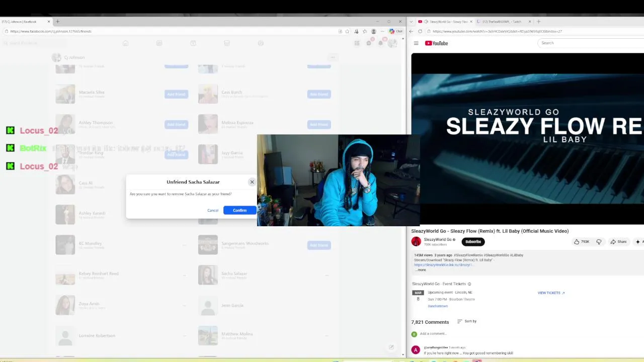
Task: Click VIEW TICKETS link
Action: click(551, 293)
